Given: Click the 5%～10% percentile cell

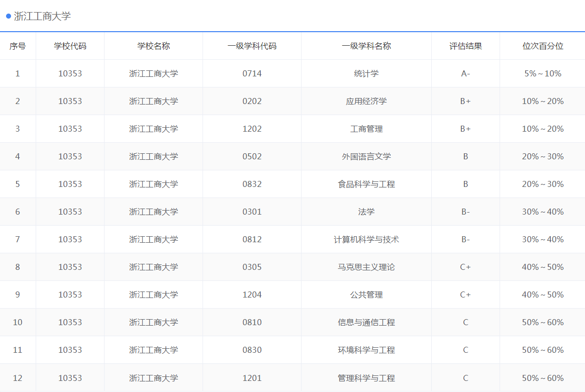Looking at the screenshot, I should pos(543,73).
